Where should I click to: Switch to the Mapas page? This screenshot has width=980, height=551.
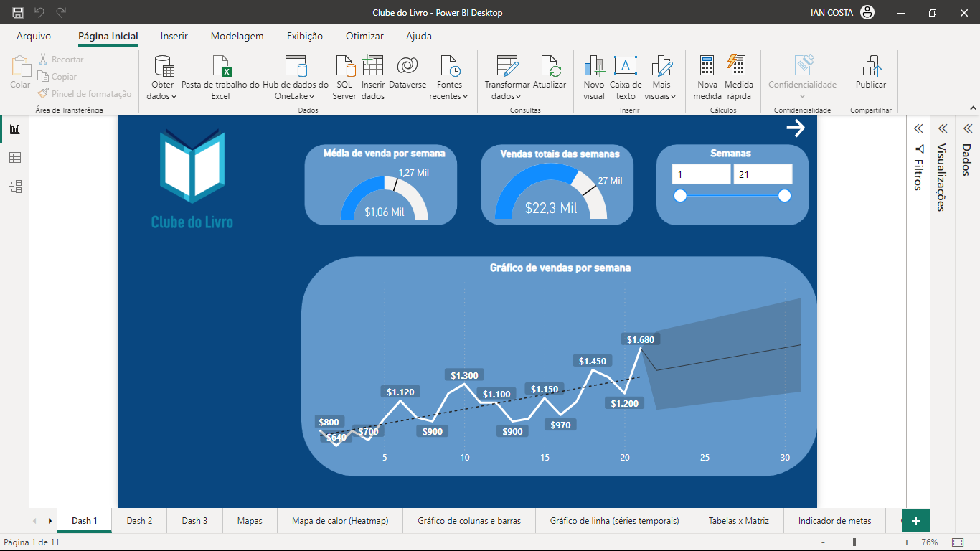pyautogui.click(x=250, y=521)
